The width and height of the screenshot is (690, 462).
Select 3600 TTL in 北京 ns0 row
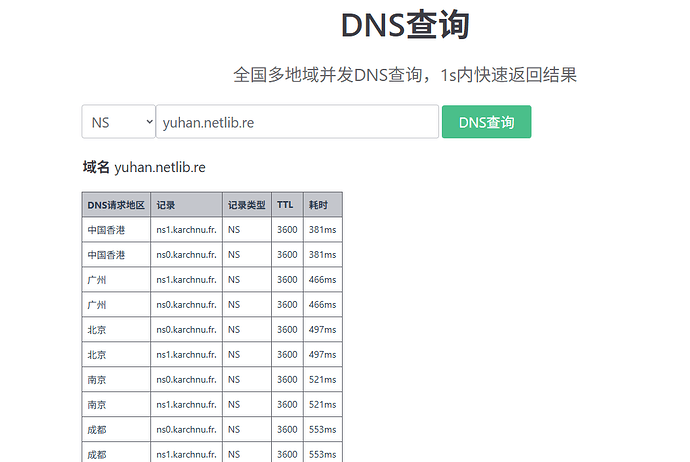point(287,330)
